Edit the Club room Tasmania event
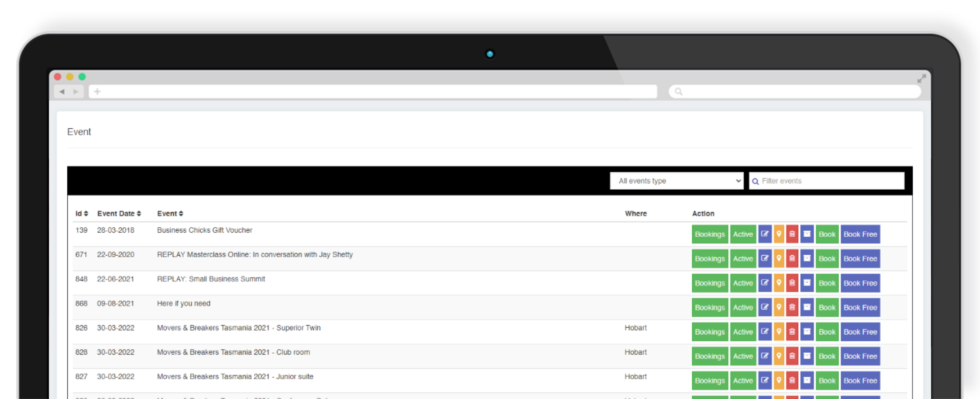The width and height of the screenshot is (980, 399). (x=765, y=356)
